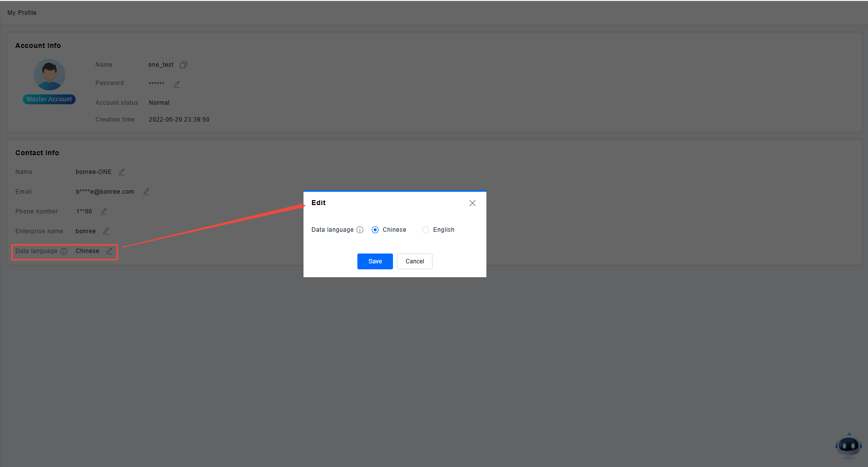Click the Contact Info section heading

[37, 153]
